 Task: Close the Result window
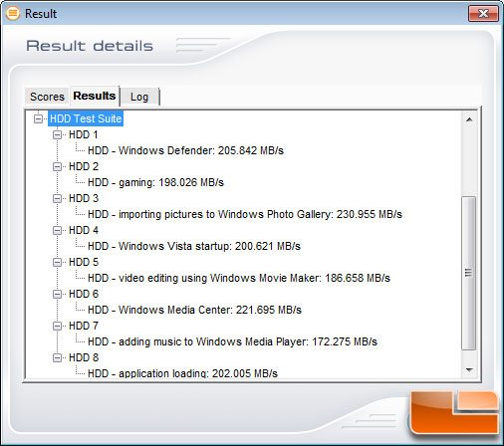(483, 14)
